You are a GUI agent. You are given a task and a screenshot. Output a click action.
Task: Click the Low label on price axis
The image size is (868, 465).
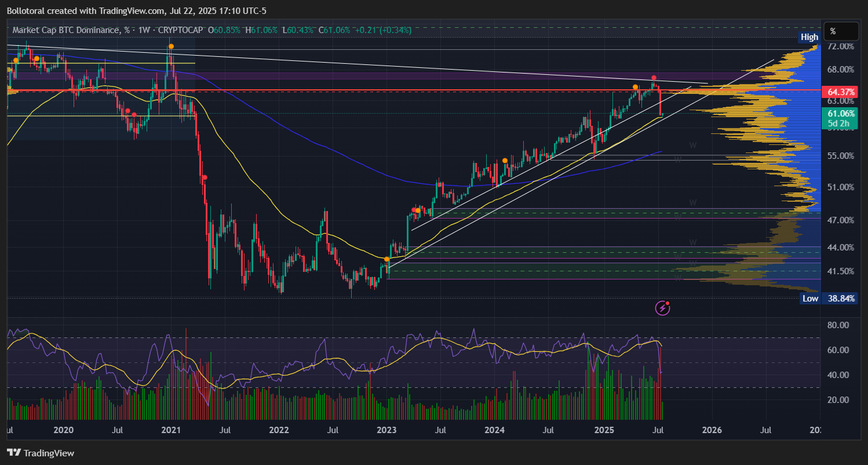(810, 299)
